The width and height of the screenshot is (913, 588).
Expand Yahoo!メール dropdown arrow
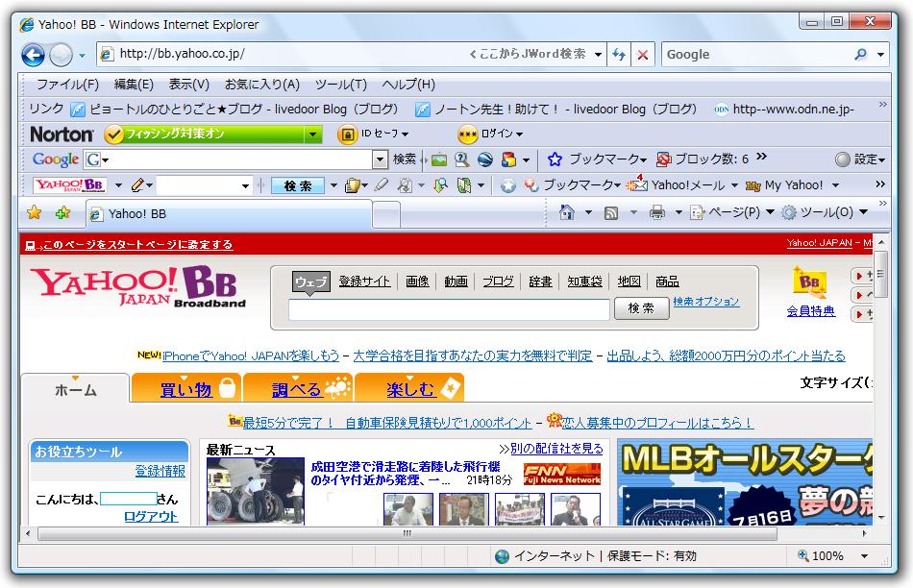734,185
